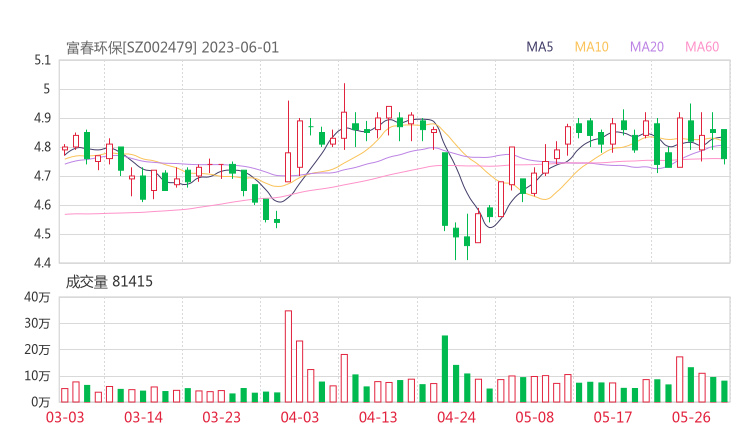Screen dimensions: 740x440
Task: Click the 04-13 date axis label
Action: coord(378,417)
